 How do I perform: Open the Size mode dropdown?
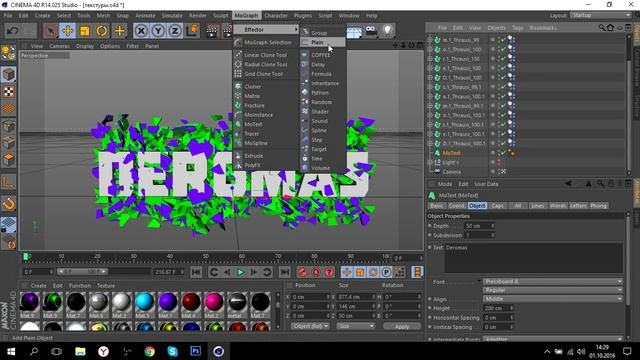[356, 326]
